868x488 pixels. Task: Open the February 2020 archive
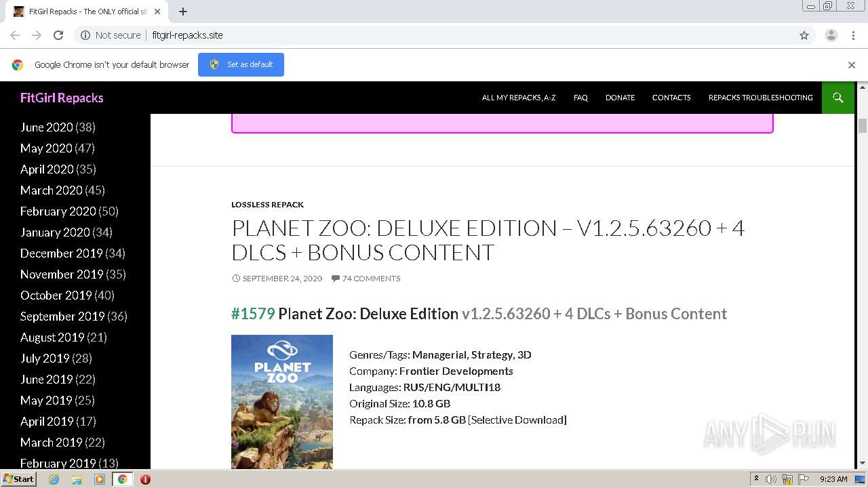[x=58, y=211]
